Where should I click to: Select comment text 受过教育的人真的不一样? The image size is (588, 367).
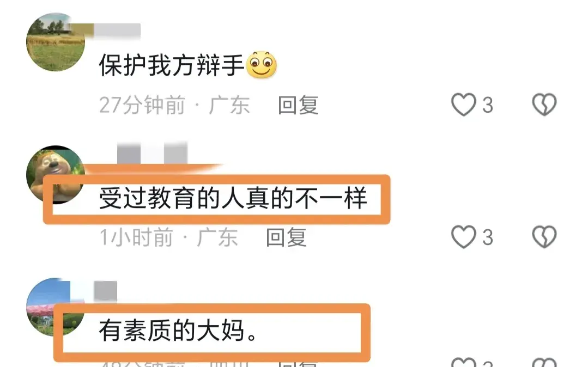point(233,198)
